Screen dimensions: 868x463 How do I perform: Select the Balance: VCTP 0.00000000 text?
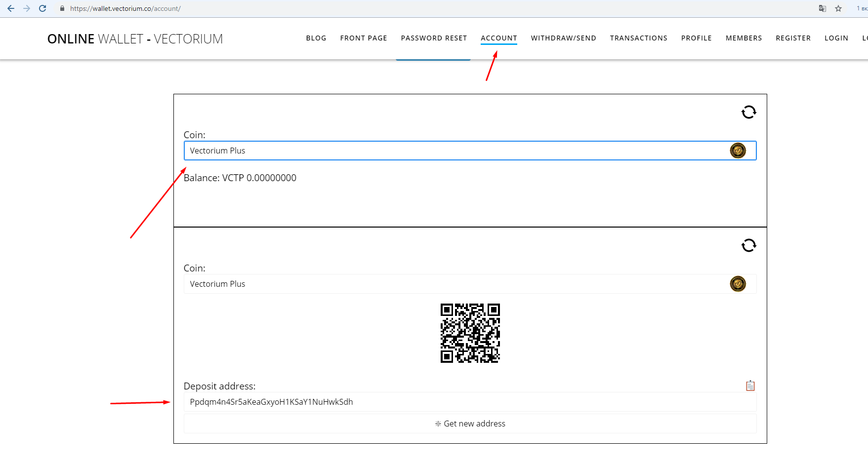click(x=240, y=178)
